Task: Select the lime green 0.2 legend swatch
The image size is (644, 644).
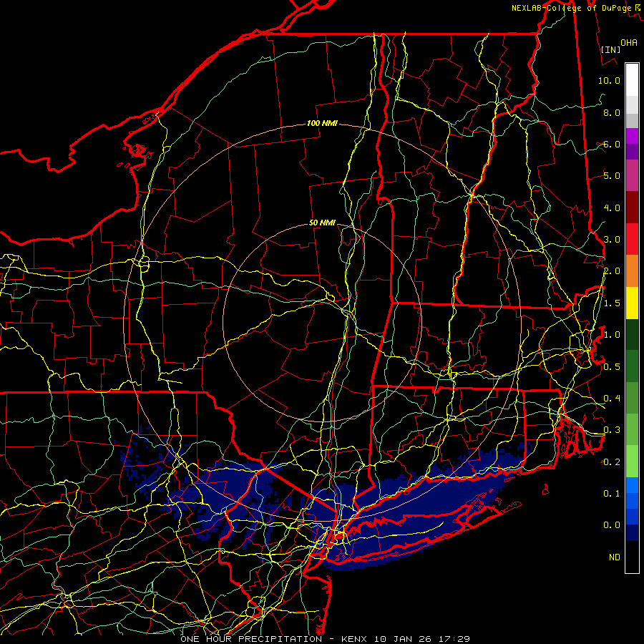Action: point(632,462)
